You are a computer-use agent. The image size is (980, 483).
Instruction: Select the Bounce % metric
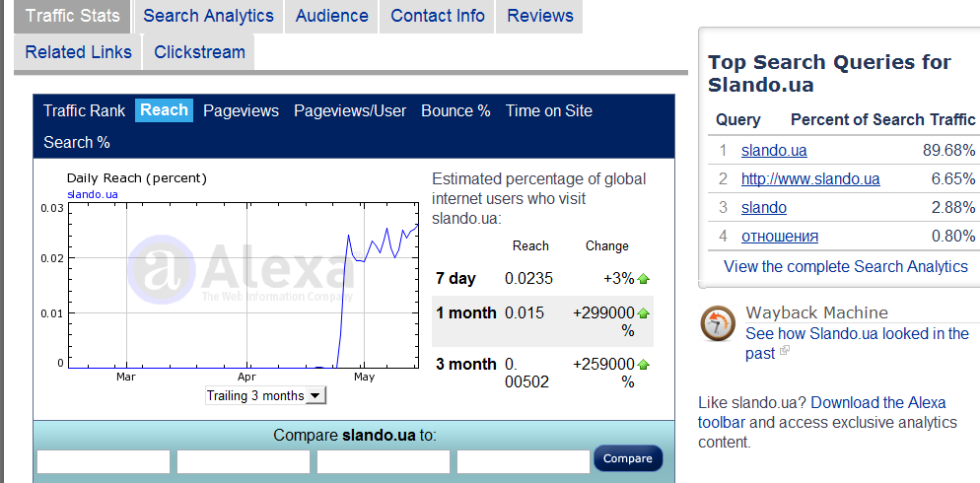[455, 111]
